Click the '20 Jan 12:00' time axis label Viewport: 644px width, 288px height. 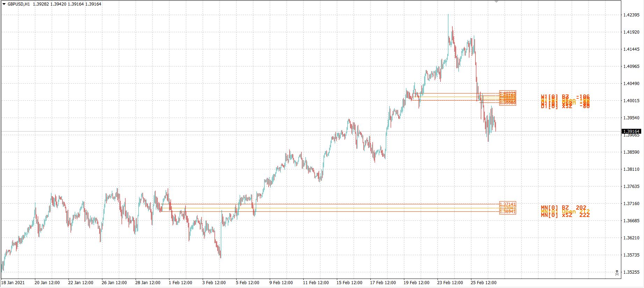click(47, 283)
